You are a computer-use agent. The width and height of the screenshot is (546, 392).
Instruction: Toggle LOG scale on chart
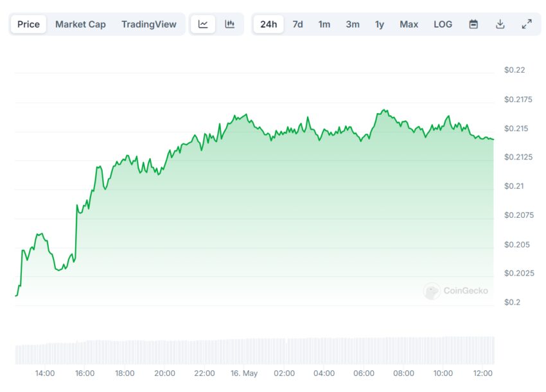(x=443, y=24)
